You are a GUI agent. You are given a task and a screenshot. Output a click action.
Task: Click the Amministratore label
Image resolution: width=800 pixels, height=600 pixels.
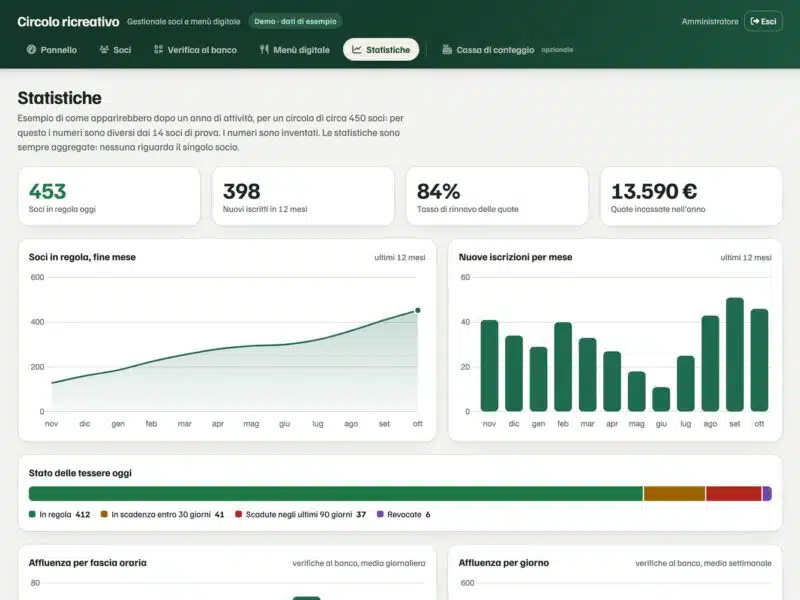click(710, 21)
